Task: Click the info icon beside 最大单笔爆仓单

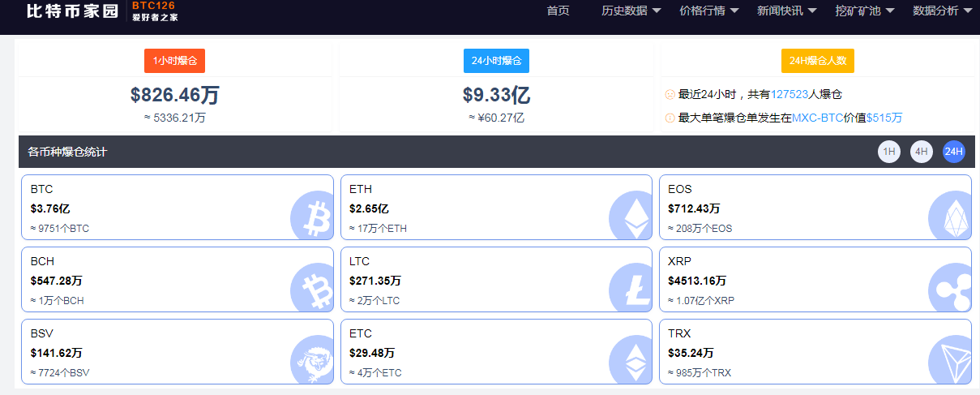Action: (670, 118)
